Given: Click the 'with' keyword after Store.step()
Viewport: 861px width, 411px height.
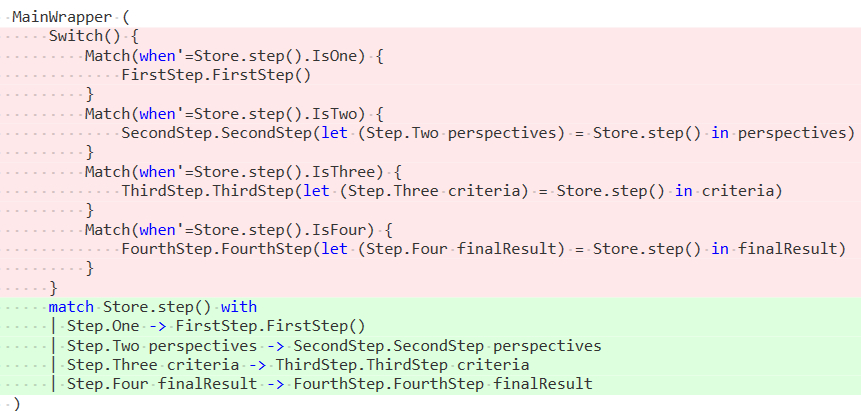Looking at the screenshot, I should [239, 306].
